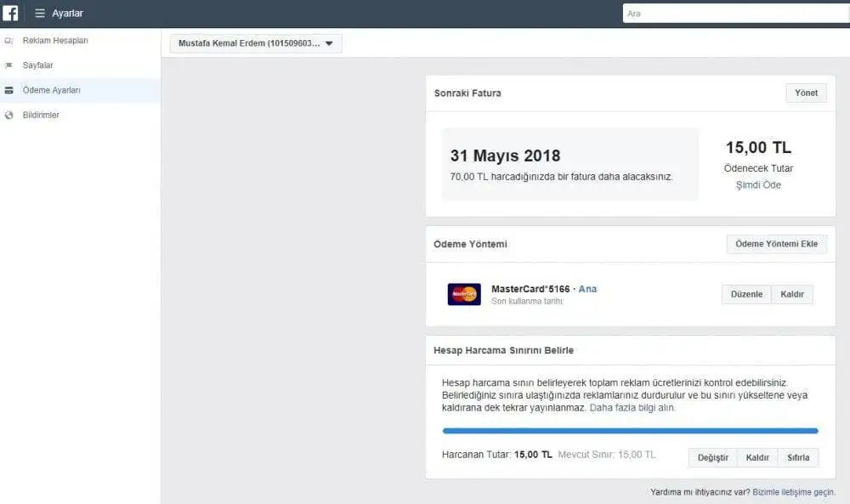
Task: Click the Ödenecek Tutar label
Action: [x=758, y=168]
